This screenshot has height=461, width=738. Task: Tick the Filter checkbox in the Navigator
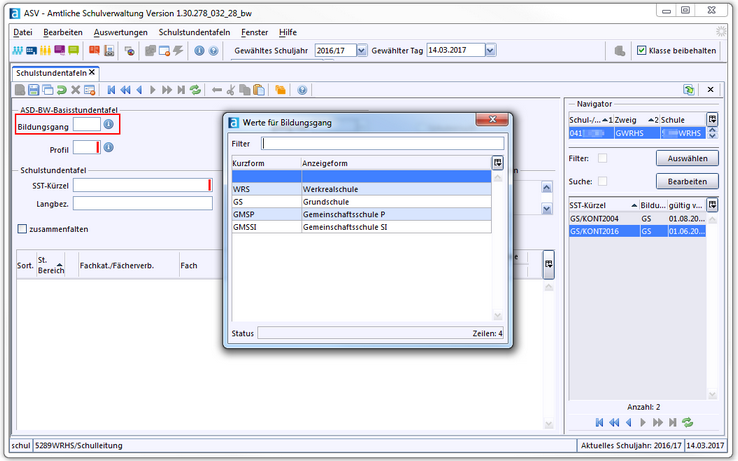tap(602, 158)
